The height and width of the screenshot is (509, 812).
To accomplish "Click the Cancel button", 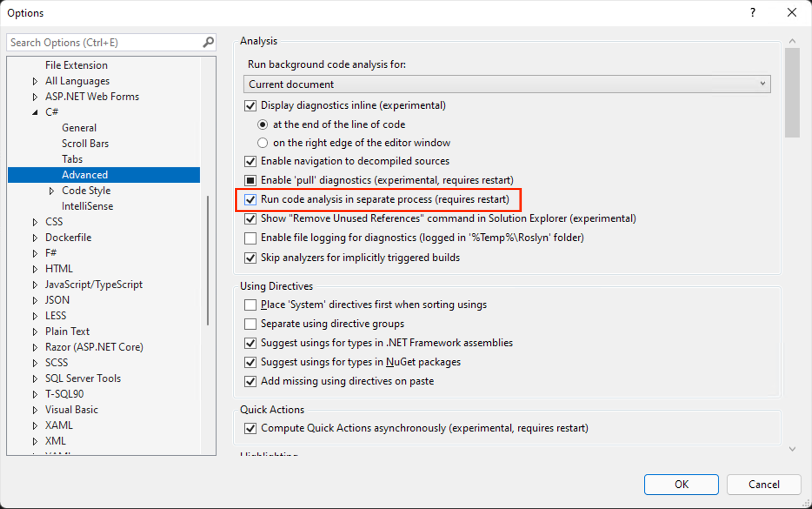I will (x=764, y=484).
